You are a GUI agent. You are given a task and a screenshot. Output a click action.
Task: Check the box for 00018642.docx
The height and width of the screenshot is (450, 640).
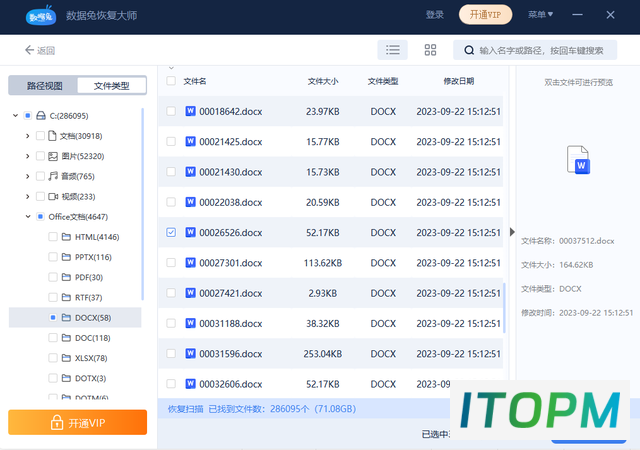[x=171, y=111]
